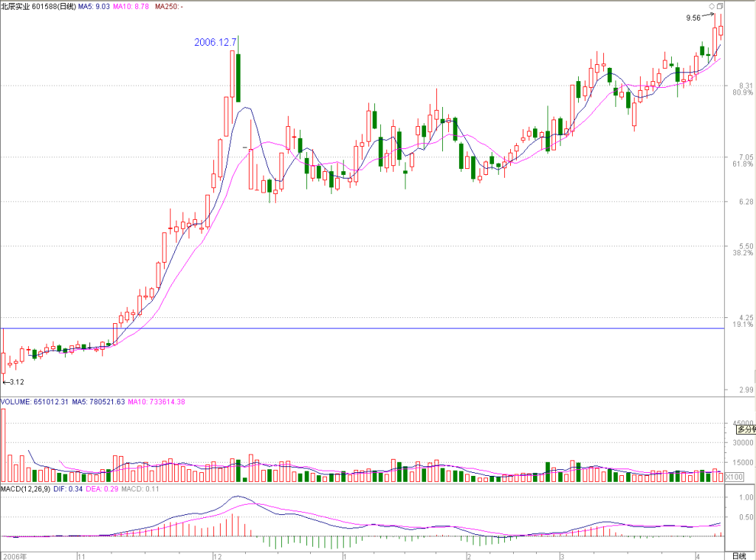Click the month 12 marker on time axis
This screenshot has width=756, height=560.
click(218, 556)
